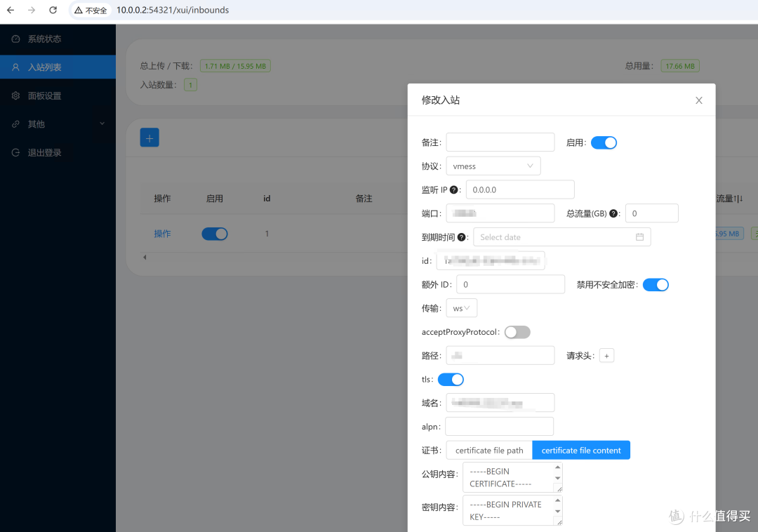Click the not-secure warning badge
Viewport: 758px width, 532px height.
[91, 10]
